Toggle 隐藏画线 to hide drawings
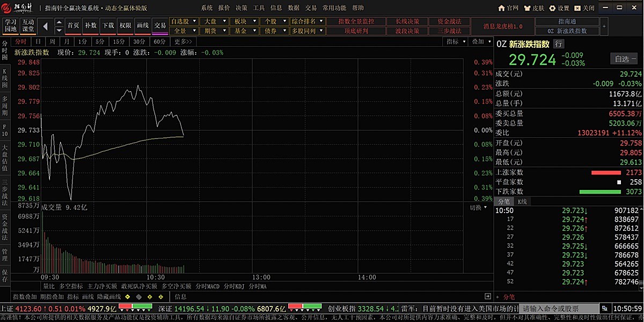 click(x=109, y=296)
